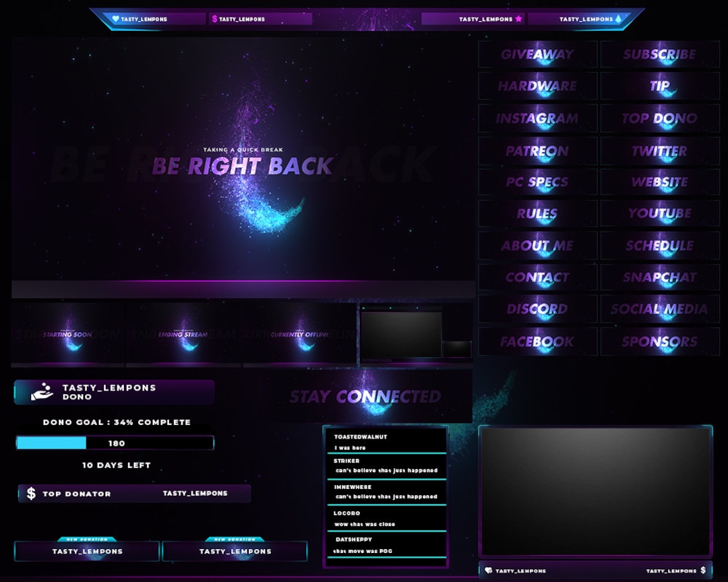
Task: Click the CURRENTLY OFFLINE thumbnail
Action: coord(299,333)
